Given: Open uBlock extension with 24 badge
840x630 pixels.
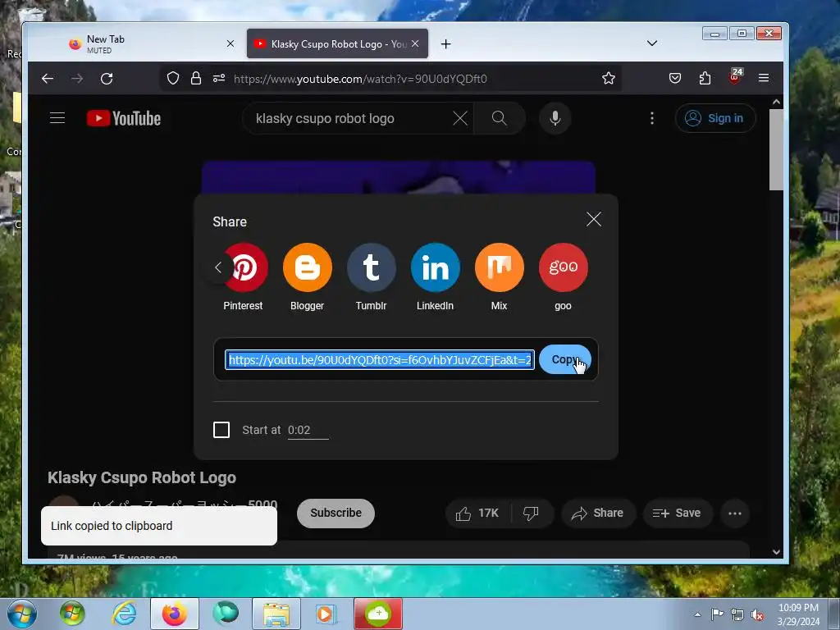Looking at the screenshot, I should [735, 76].
